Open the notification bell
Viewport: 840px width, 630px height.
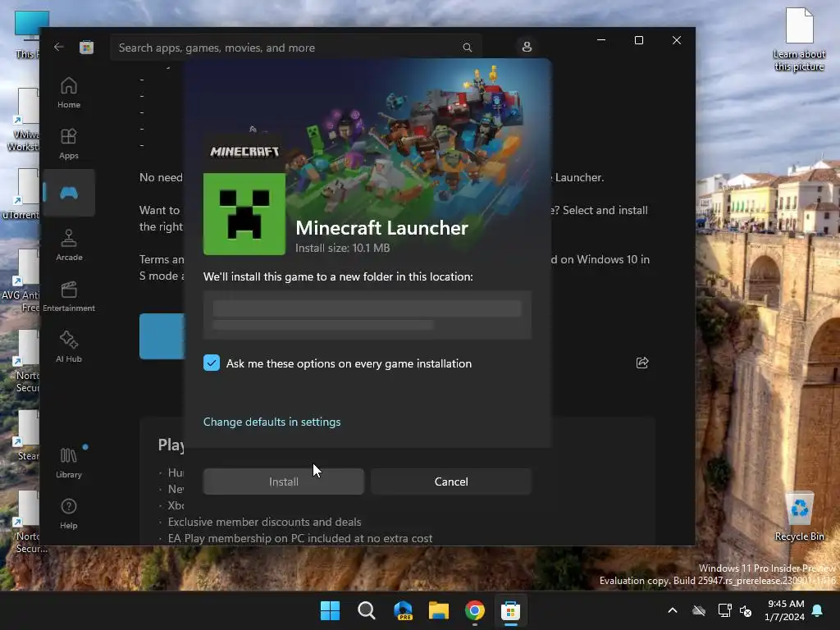pyautogui.click(x=818, y=610)
